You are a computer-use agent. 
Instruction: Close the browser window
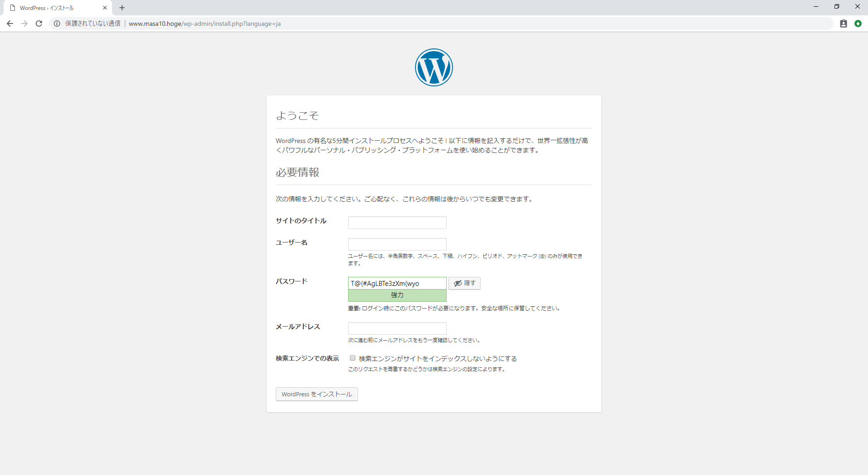(x=858, y=7)
